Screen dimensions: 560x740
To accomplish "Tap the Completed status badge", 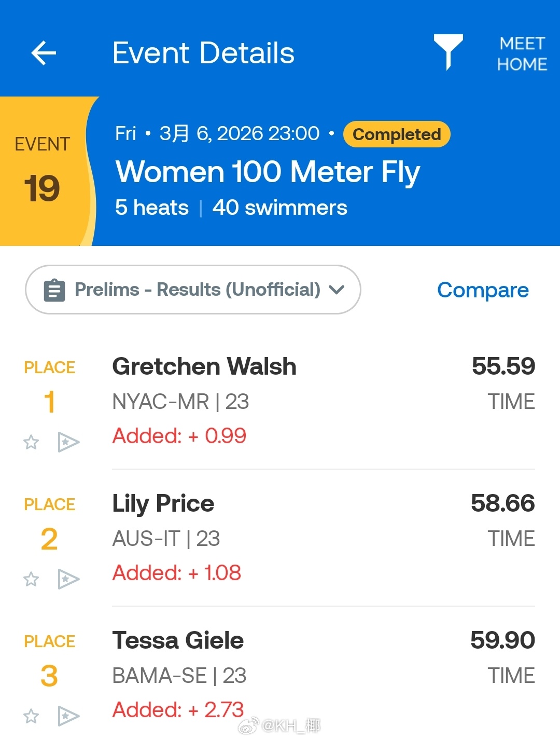I will [x=397, y=134].
